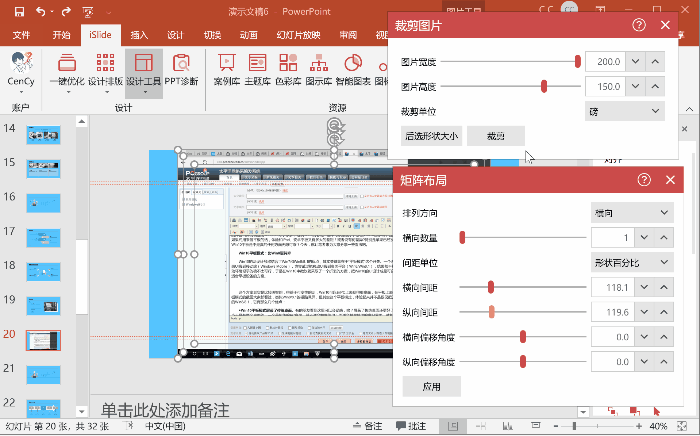Click the 应用 button in 矩阵布局
The image size is (700, 436).
click(431, 386)
